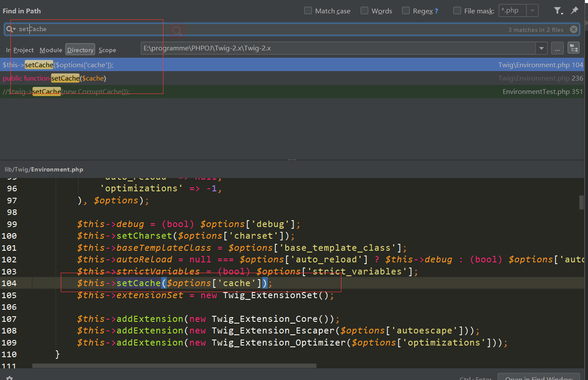The height and width of the screenshot is (380, 588).
Task: Enable Match case checkbox
Action: pos(308,11)
